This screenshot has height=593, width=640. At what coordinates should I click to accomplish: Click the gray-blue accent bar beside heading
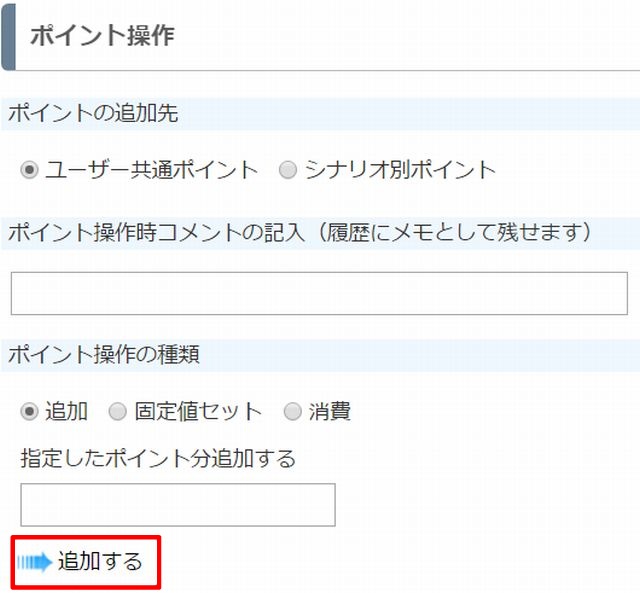click(9, 37)
